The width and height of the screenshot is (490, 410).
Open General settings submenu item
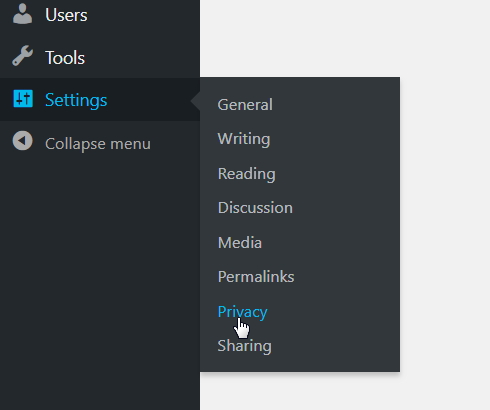coord(245,105)
